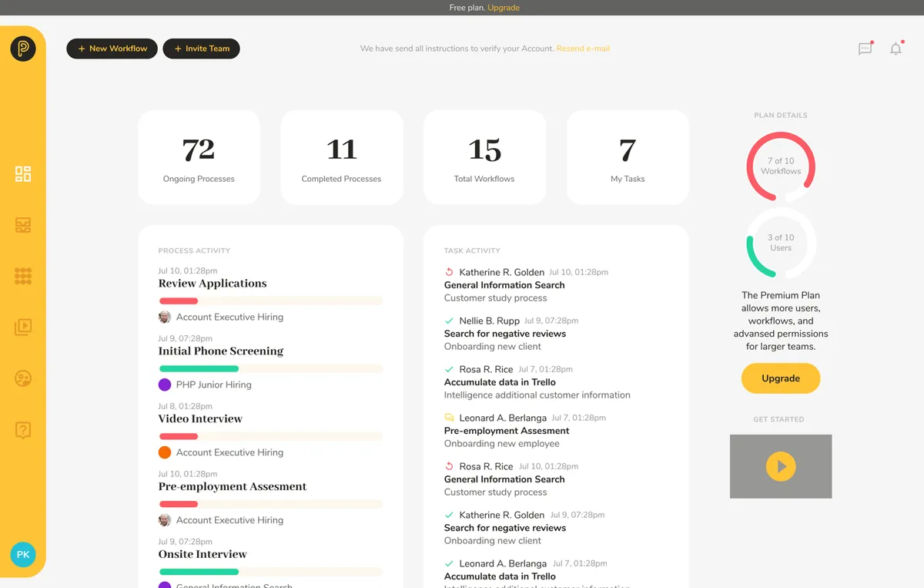Open the dashboard icon in the sidebar
The width and height of the screenshot is (924, 588).
tap(23, 173)
